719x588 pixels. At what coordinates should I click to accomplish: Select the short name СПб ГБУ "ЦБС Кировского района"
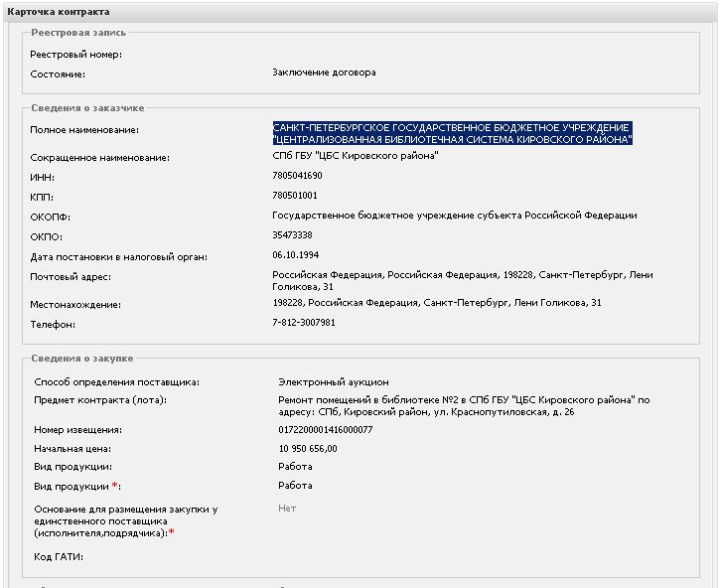click(x=356, y=156)
